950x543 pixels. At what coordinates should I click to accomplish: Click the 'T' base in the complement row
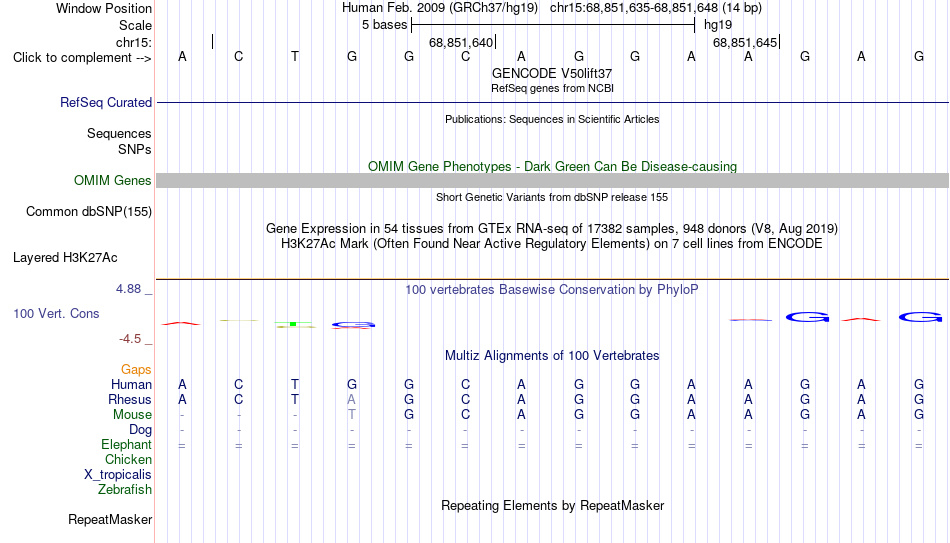295,56
